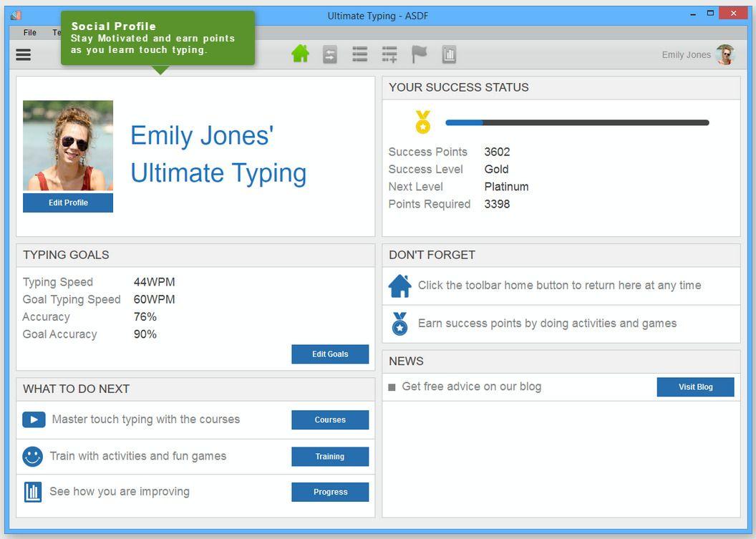Launch the Training button

click(330, 457)
